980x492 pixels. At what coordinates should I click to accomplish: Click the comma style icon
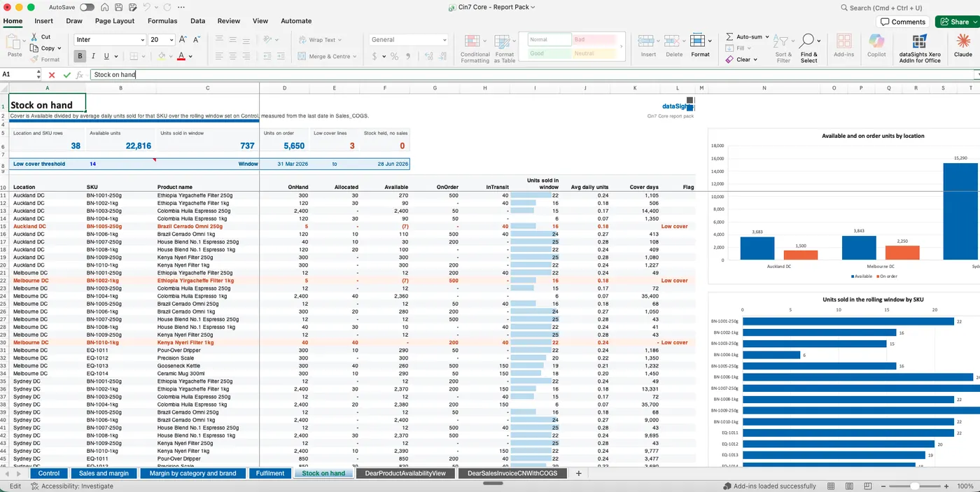(x=408, y=56)
